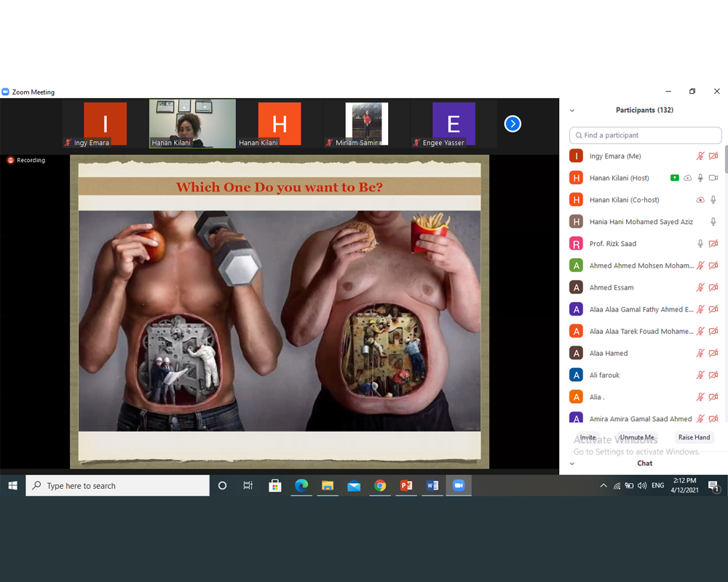The width and height of the screenshot is (728, 582).
Task: Collapse the Participants panel chevron
Action: (x=572, y=111)
